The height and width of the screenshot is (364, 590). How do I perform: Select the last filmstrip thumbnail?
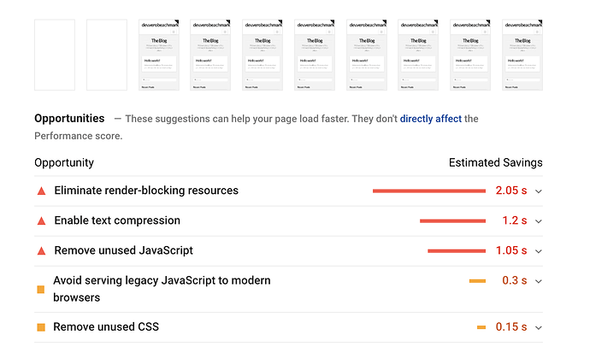(522, 55)
